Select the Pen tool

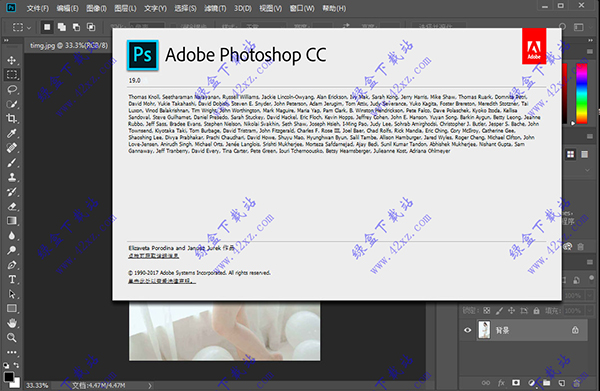point(12,265)
